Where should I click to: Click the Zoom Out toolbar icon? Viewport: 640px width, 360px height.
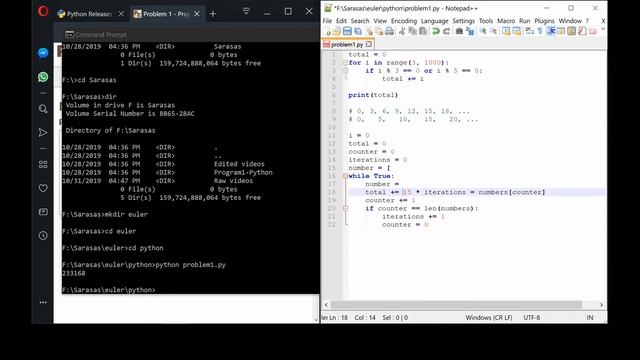pyautogui.click(x=493, y=31)
